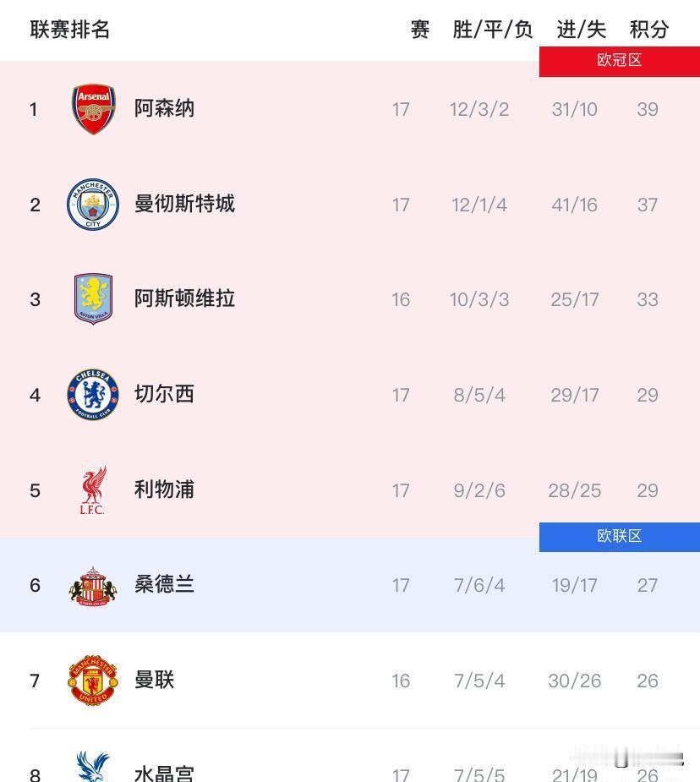Open Liverpool via its L.F.C. crest
The height and width of the screenshot is (782, 700).
point(93,489)
